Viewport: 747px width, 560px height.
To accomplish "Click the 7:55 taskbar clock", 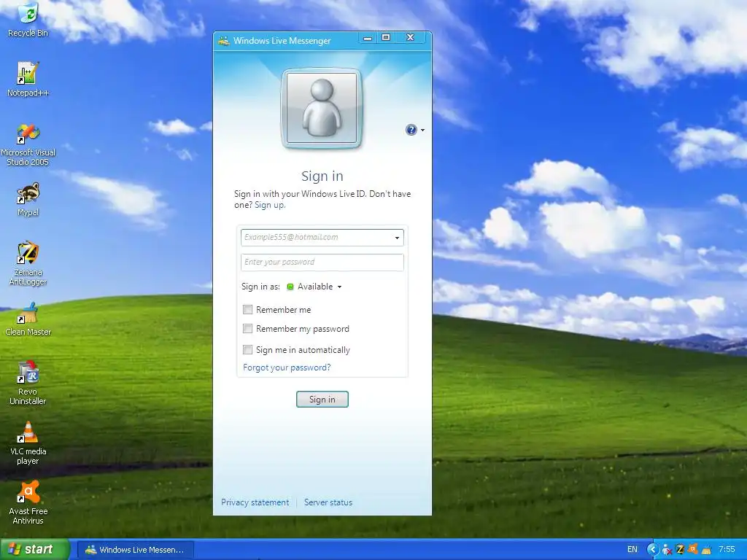I will 727,549.
